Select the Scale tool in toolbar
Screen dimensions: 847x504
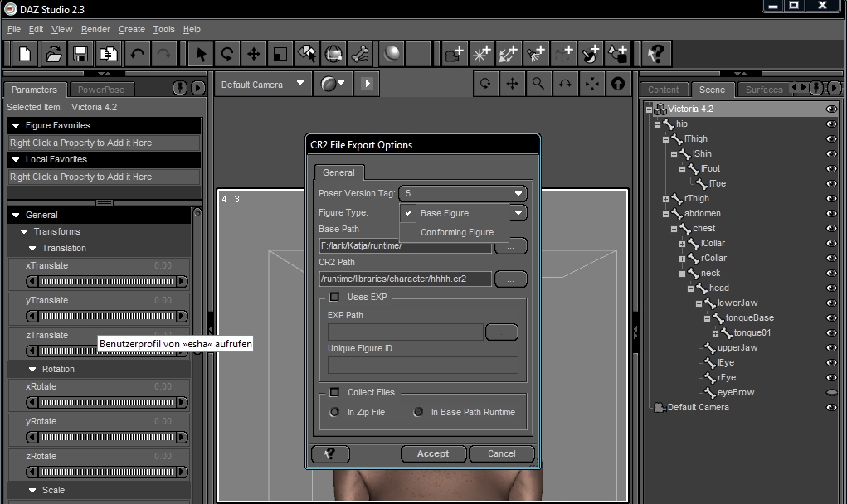[280, 54]
